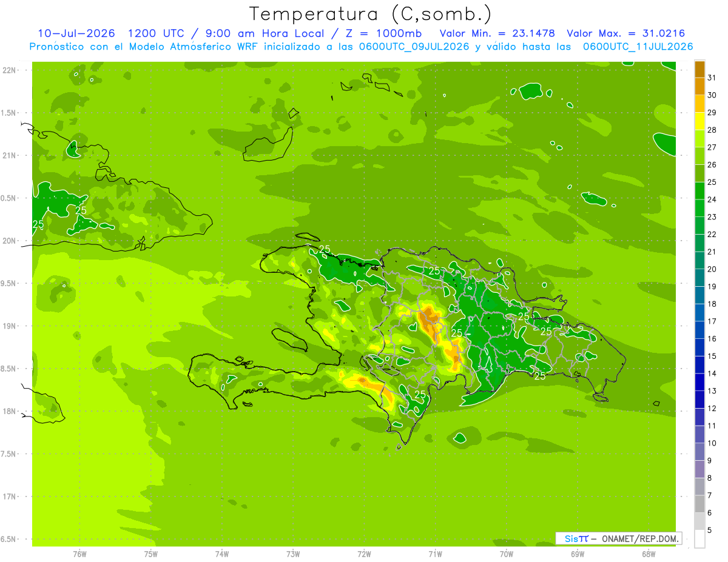Click the orange swatch between legend 30 and 31

tap(699, 86)
